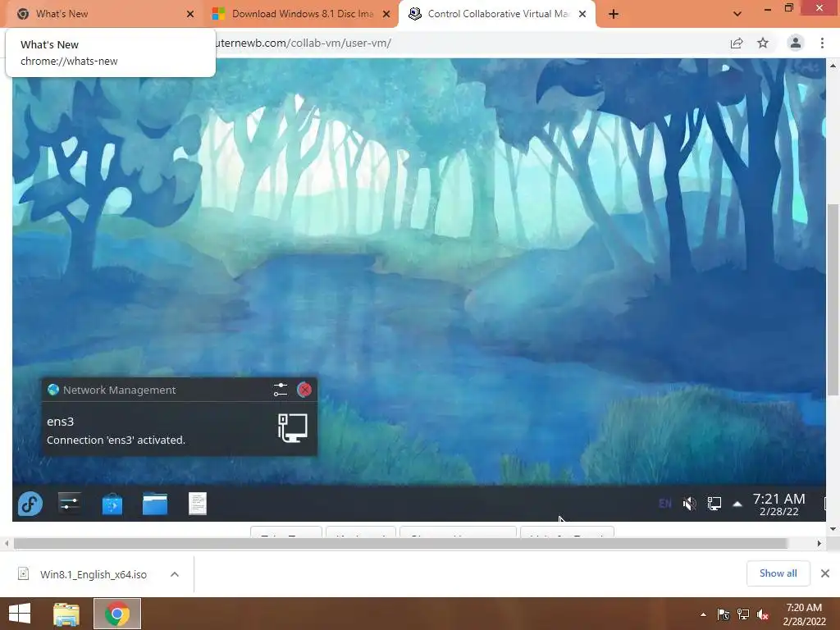840x630 pixels.
Task: Click the scroll right arrow of horizontal scrollbar
Action: click(819, 543)
